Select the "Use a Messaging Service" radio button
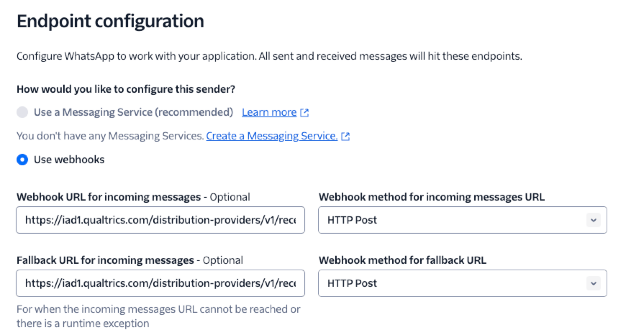This screenshot has width=644, height=335. pyautogui.click(x=22, y=112)
